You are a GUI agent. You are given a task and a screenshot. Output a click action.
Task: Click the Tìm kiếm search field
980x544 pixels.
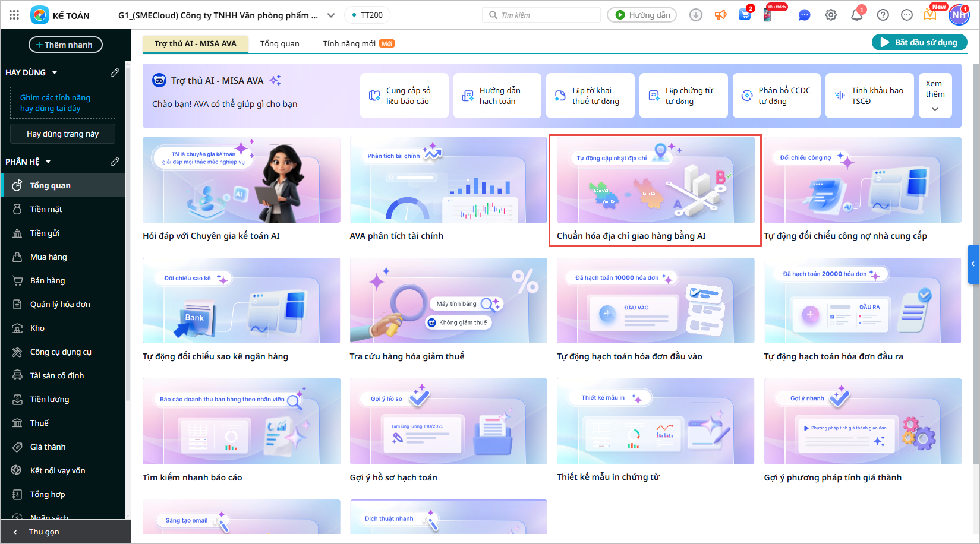coord(541,15)
